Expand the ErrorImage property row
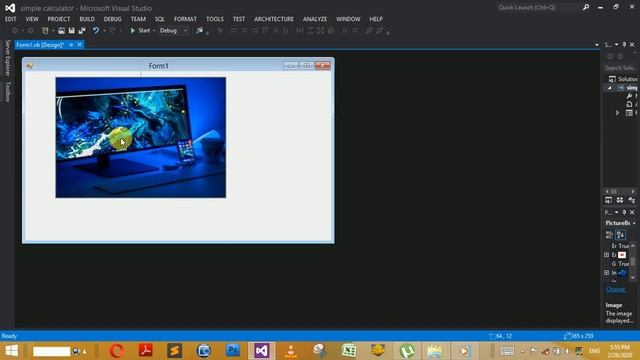 point(607,255)
